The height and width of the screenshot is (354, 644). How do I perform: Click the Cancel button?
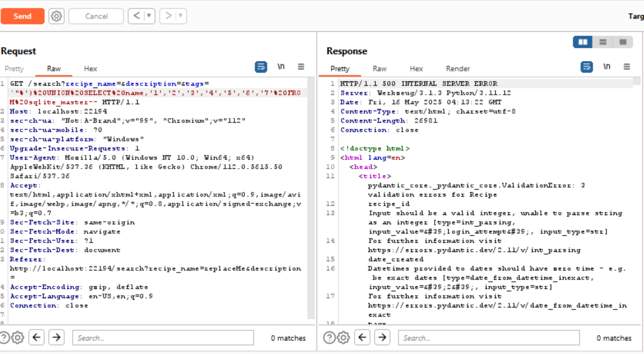click(96, 16)
